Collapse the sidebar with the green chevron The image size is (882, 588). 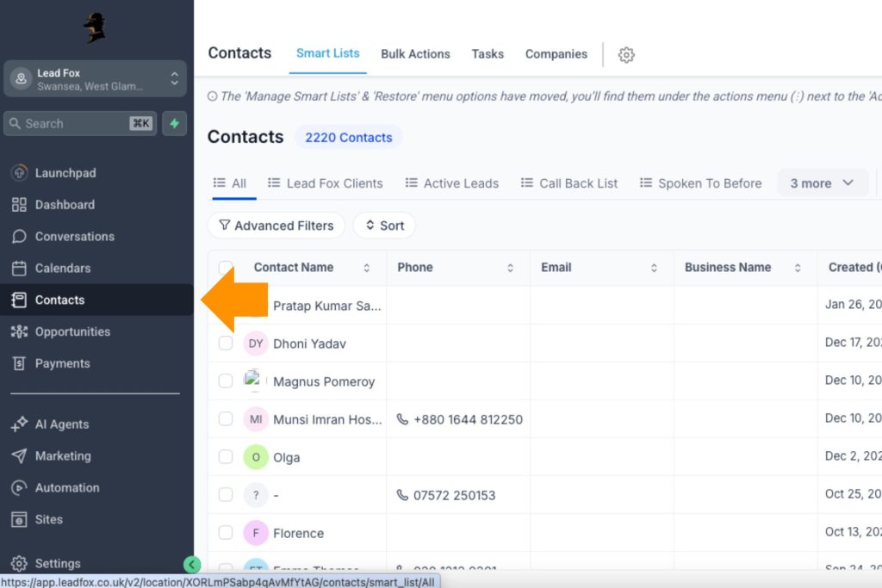click(x=191, y=564)
